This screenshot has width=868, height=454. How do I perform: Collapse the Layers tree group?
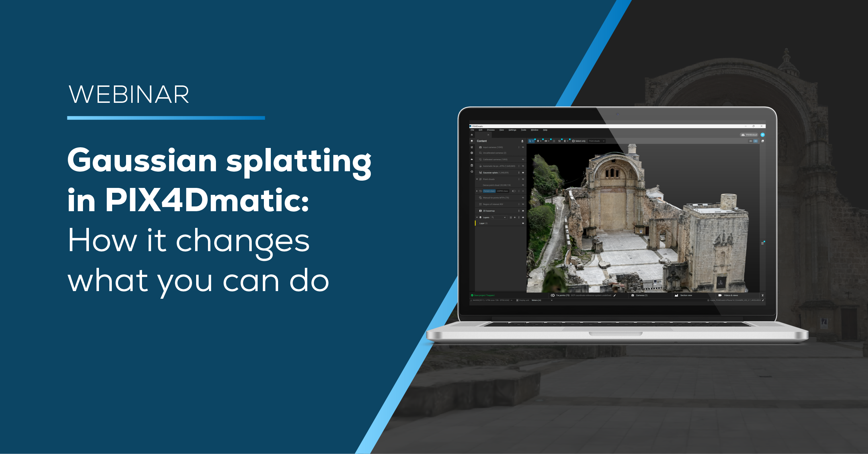click(x=477, y=217)
